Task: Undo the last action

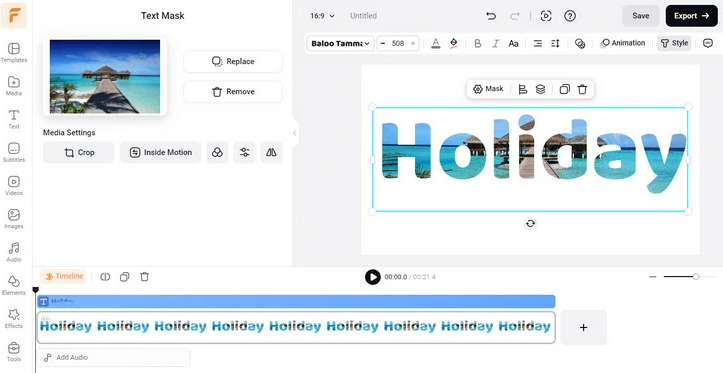Action: point(491,16)
